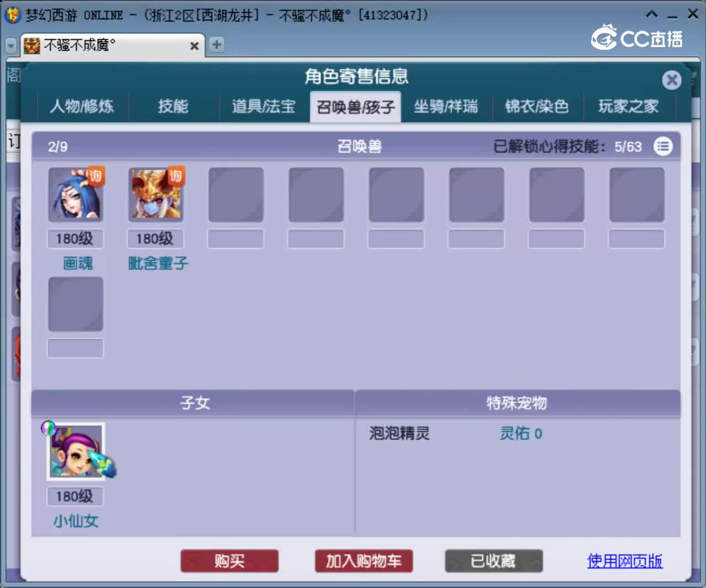Click the 毗舍童子 pet name
Screen dimensions: 706x588
coord(158,263)
